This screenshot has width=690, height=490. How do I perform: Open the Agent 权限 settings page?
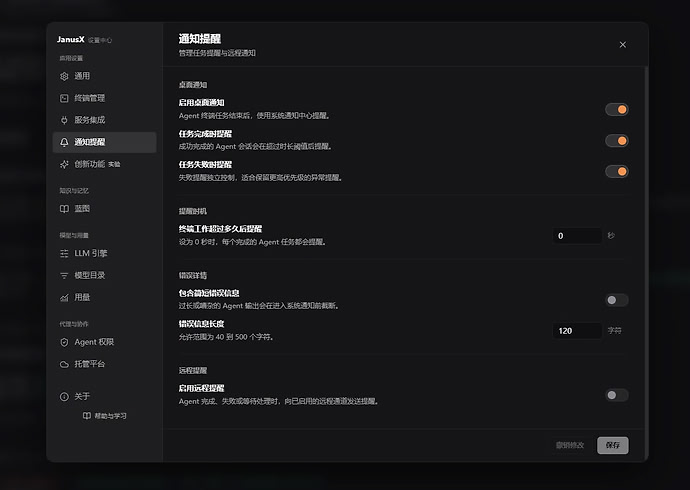point(104,342)
